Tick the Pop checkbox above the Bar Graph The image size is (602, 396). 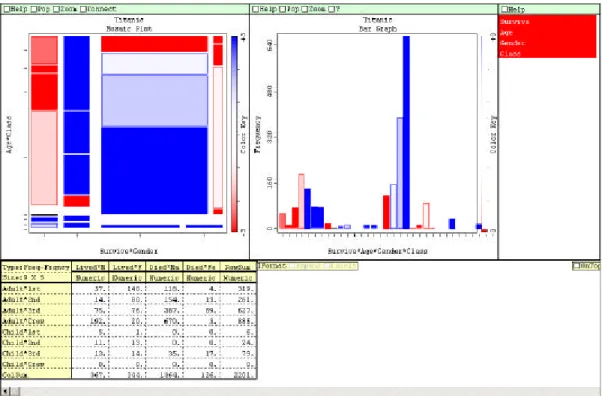[282, 9]
